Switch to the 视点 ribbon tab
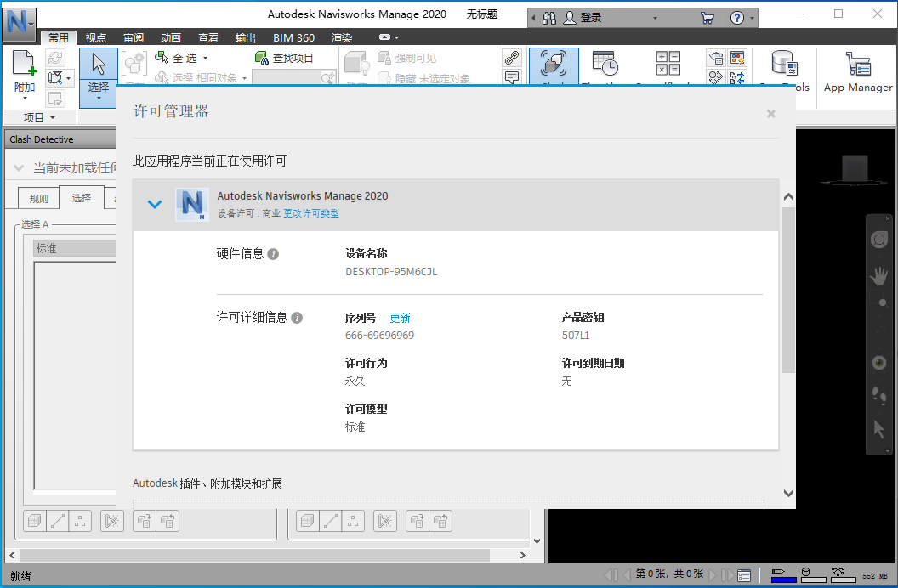The width and height of the screenshot is (898, 588). (95, 37)
